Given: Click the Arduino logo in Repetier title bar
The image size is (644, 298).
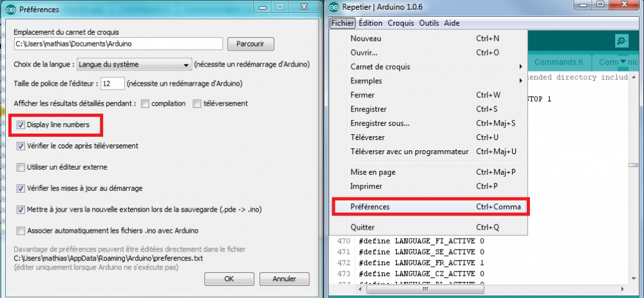Looking at the screenshot, I should (x=334, y=7).
